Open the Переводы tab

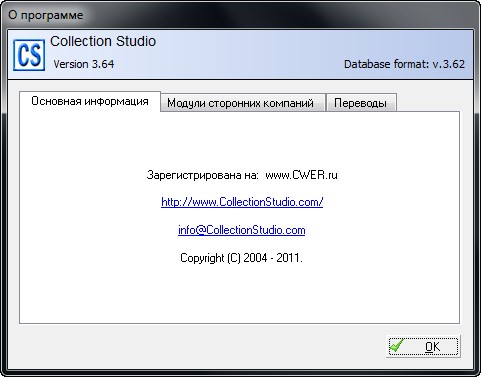(x=361, y=103)
